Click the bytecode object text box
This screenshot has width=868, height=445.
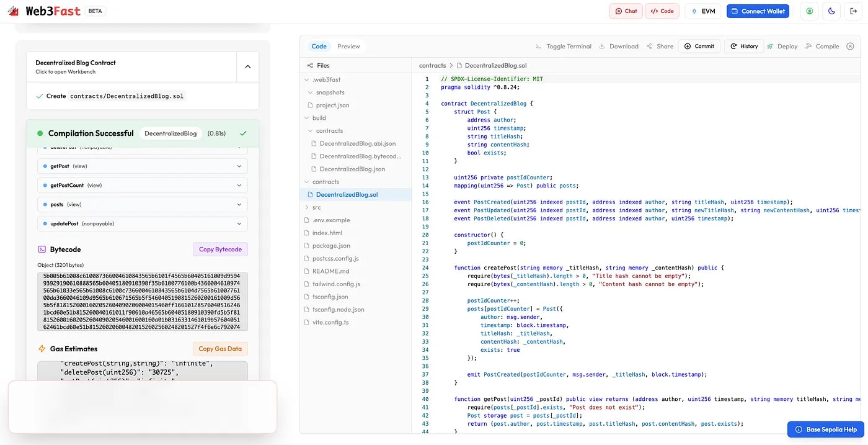tap(143, 302)
